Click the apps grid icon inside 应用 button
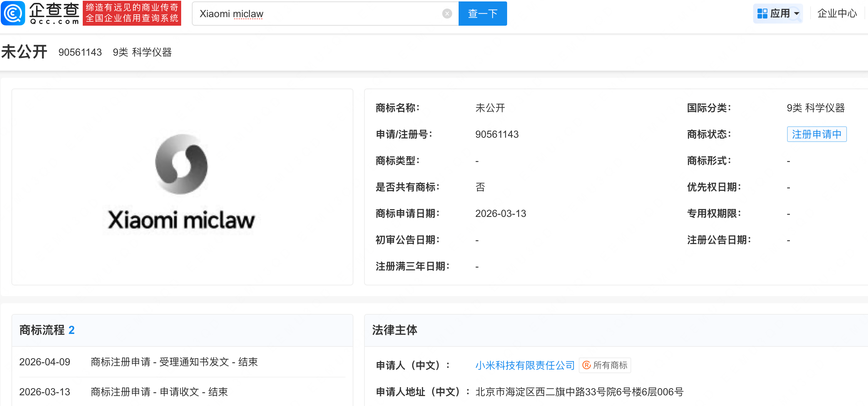Screen dimensions: 868x406 coord(762,13)
